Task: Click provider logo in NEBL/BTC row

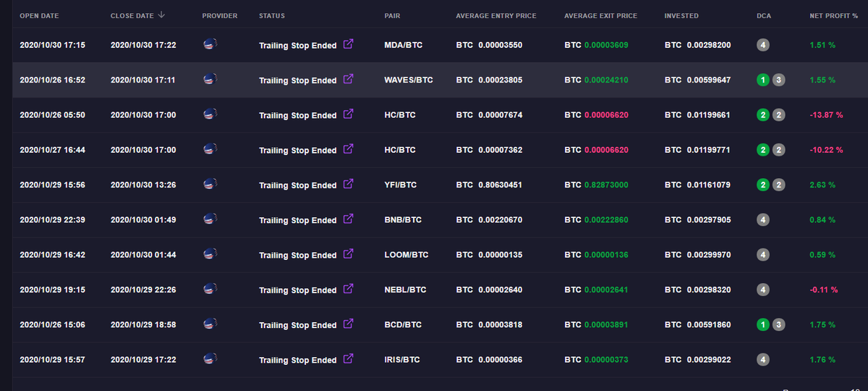Action: coord(210,289)
